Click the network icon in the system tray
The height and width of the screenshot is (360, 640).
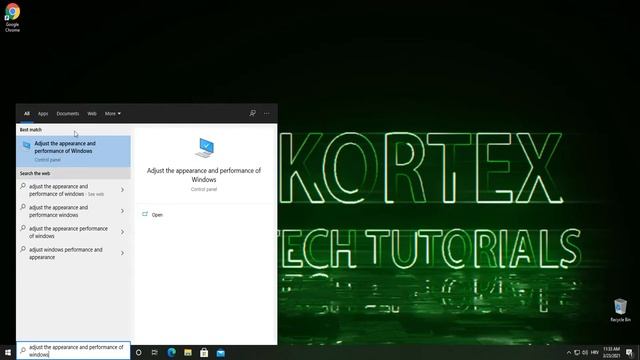pyautogui.click(x=577, y=352)
